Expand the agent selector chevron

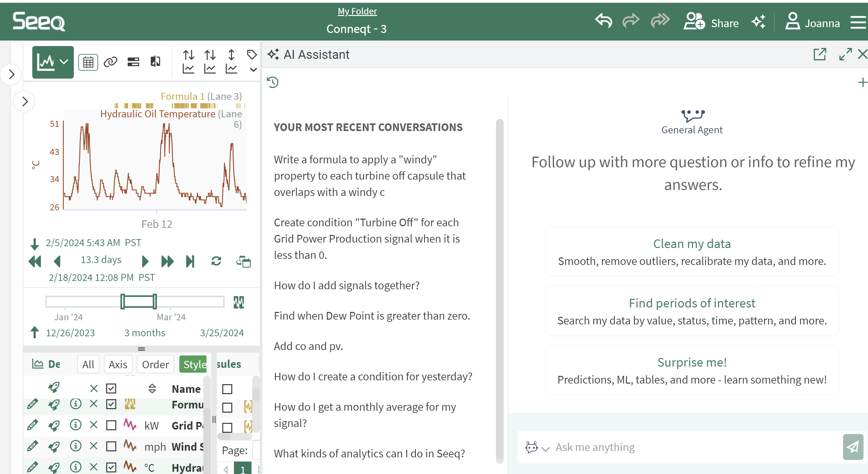click(545, 448)
